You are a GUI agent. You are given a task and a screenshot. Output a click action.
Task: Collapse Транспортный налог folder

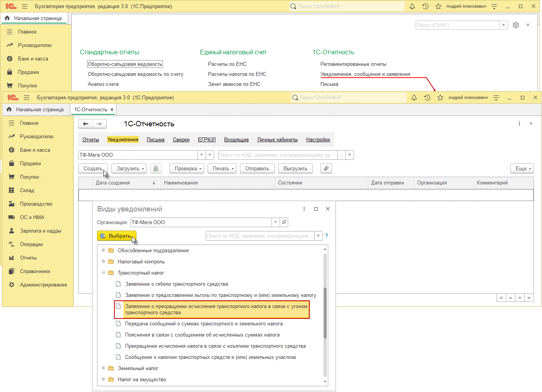coord(103,273)
